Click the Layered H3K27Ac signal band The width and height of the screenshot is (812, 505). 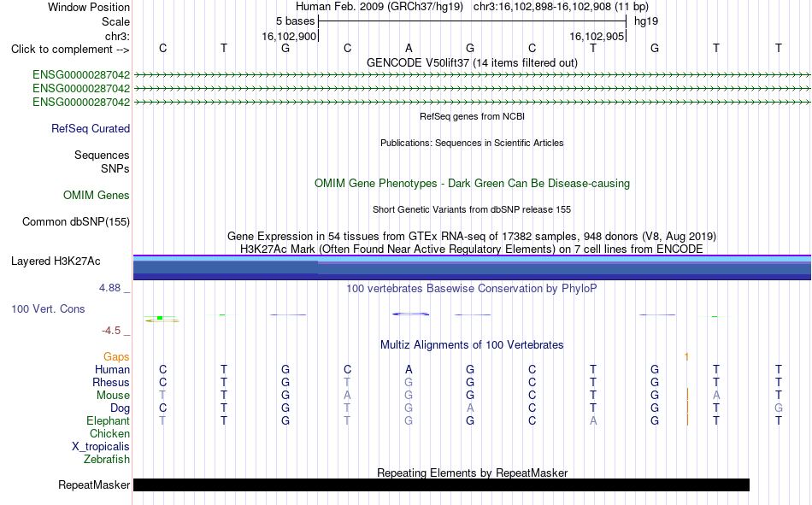472,267
